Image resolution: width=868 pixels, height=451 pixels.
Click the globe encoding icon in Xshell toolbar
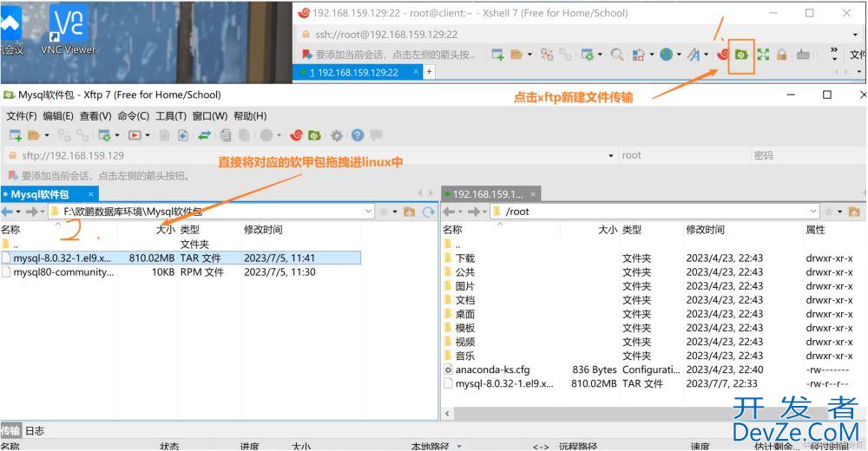point(667,55)
